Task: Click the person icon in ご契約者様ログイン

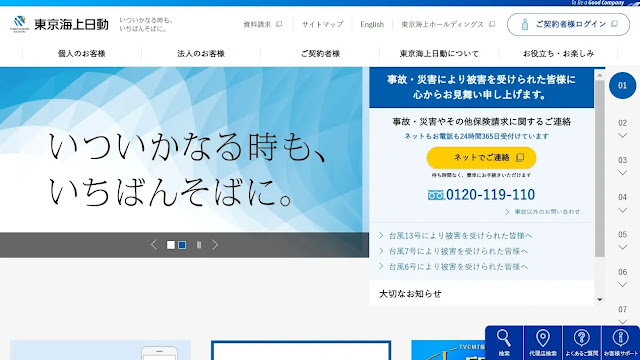Action: coord(525,24)
